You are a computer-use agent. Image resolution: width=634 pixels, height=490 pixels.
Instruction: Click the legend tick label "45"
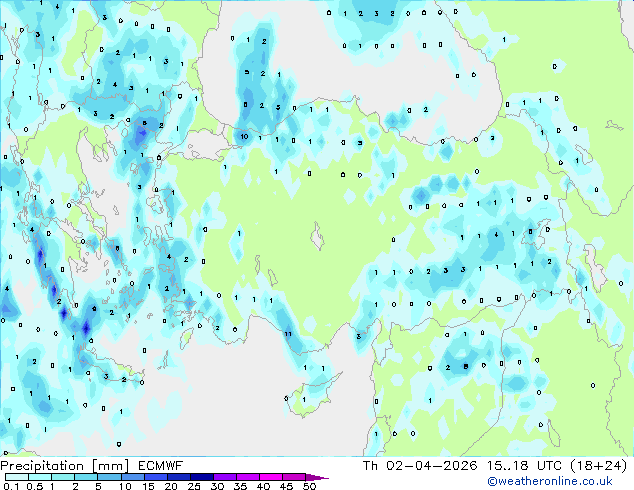coord(286,486)
